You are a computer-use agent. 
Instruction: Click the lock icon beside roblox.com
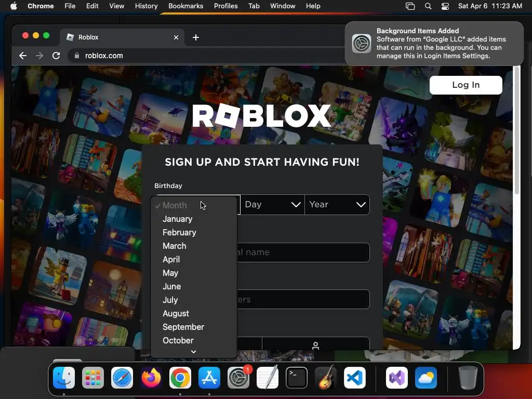[77, 56]
